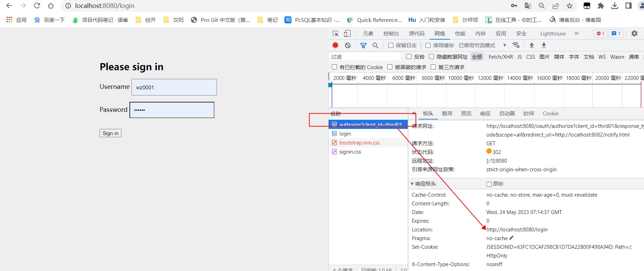The width and height of the screenshot is (644, 271).
Task: Bookmark this page with the star icon
Action: click(569, 6)
